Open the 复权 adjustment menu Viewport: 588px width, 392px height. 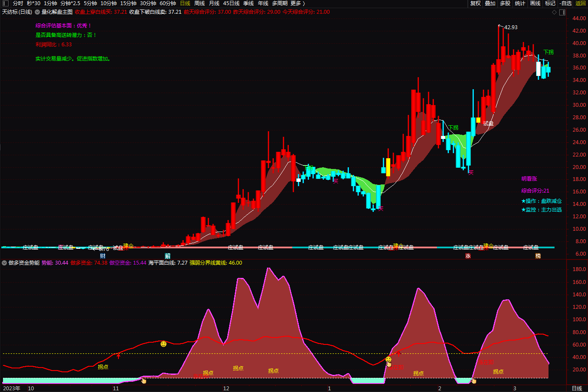coord(476,3)
